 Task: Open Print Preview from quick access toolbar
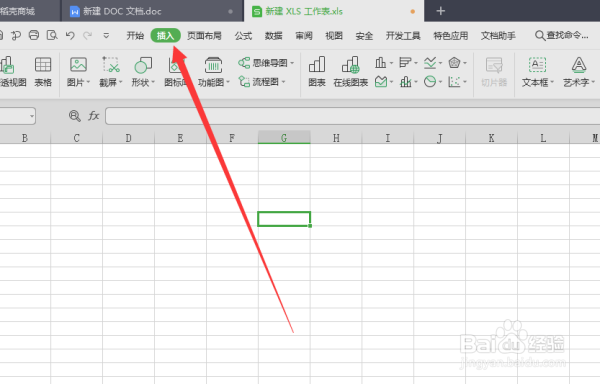[x=52, y=35]
